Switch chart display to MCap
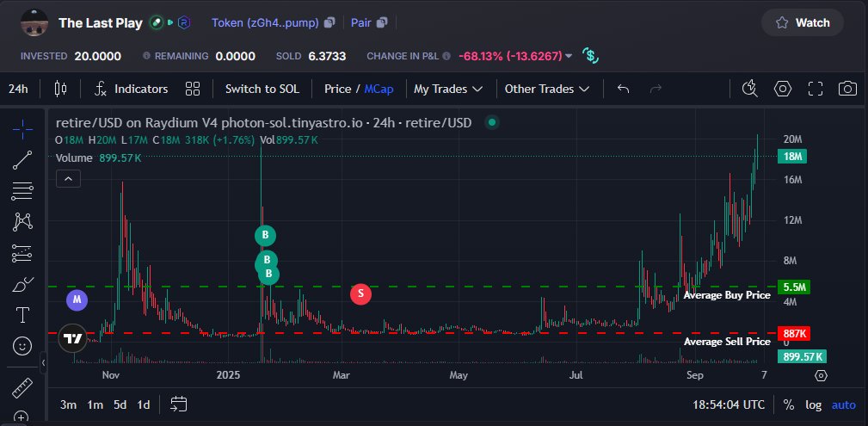The width and height of the screenshot is (868, 426). coord(379,89)
